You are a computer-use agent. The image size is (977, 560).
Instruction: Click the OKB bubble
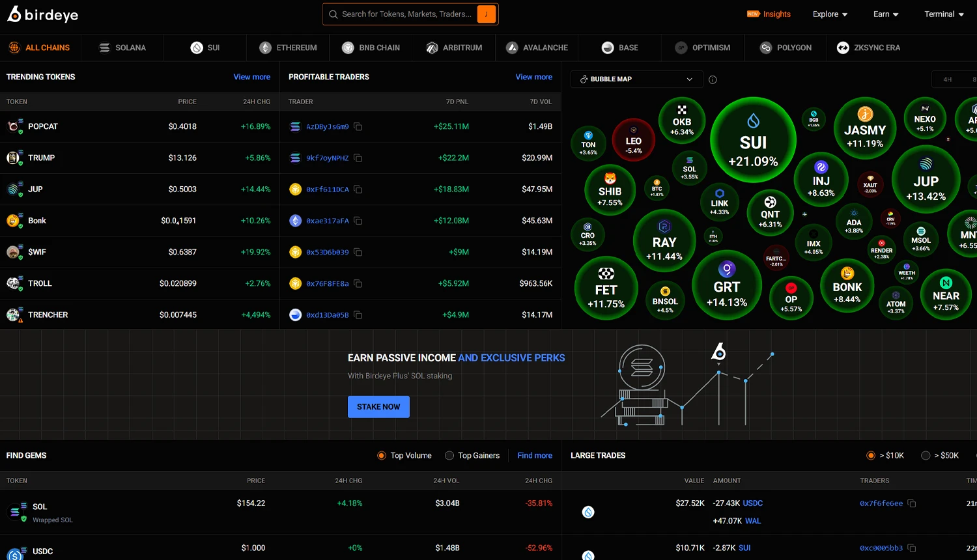click(682, 120)
